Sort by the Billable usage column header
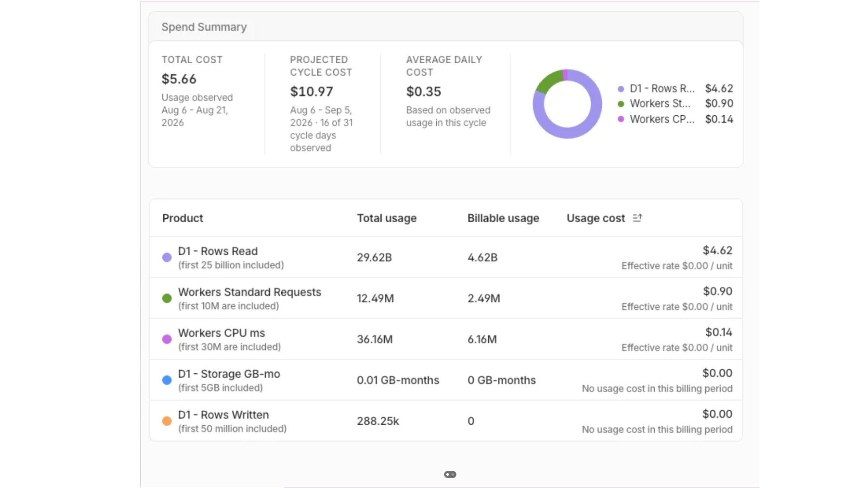The image size is (868, 488). pyautogui.click(x=503, y=218)
